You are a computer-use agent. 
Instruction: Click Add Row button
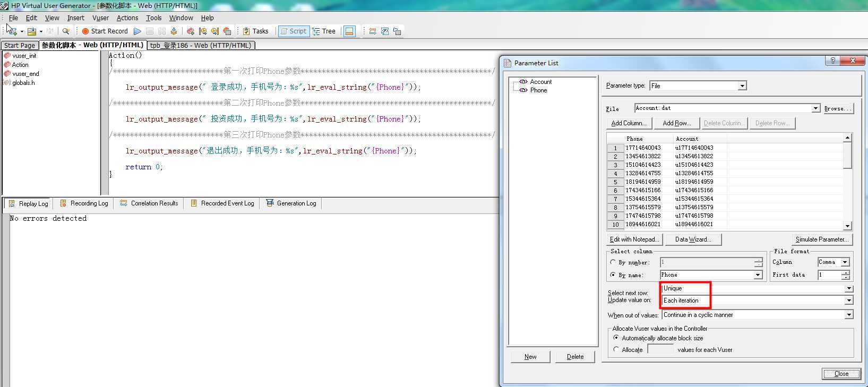click(x=676, y=123)
